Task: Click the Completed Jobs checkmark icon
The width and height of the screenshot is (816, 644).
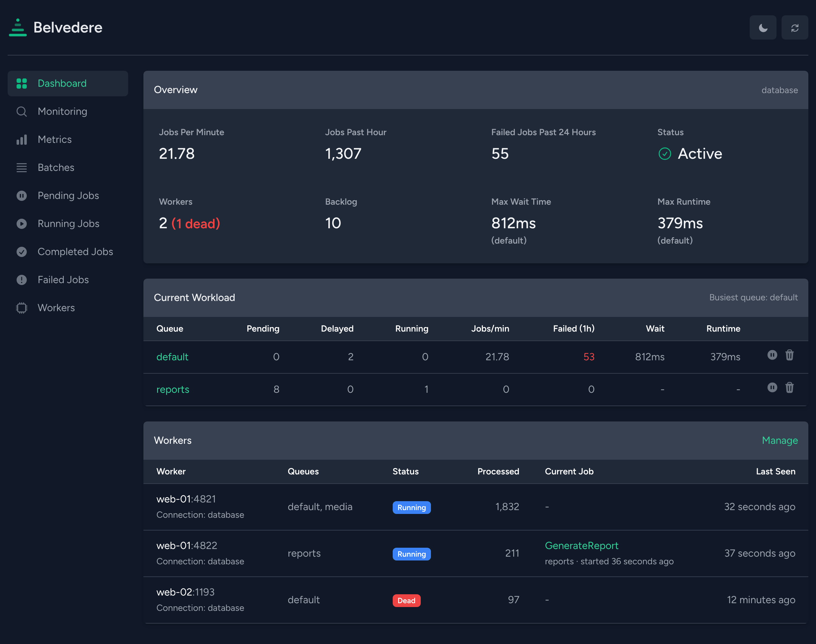Action: (x=22, y=252)
